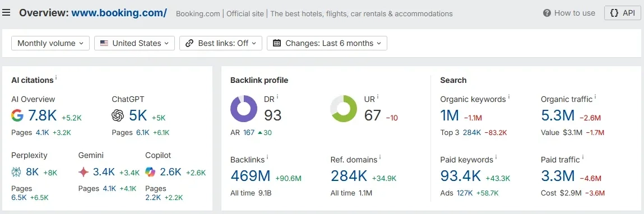
Task: Click the Copilot logo icon
Action: (x=150, y=172)
